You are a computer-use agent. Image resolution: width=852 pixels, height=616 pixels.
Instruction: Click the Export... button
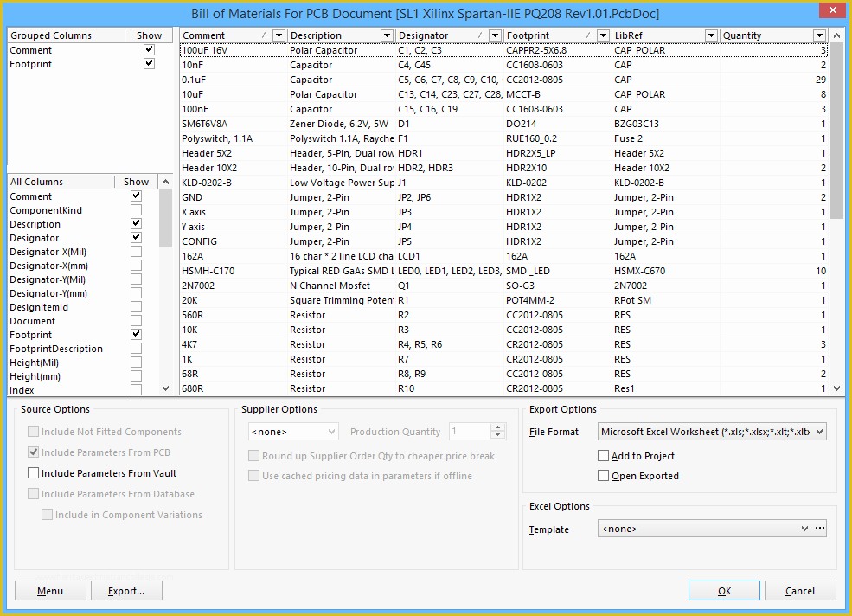[x=126, y=590]
